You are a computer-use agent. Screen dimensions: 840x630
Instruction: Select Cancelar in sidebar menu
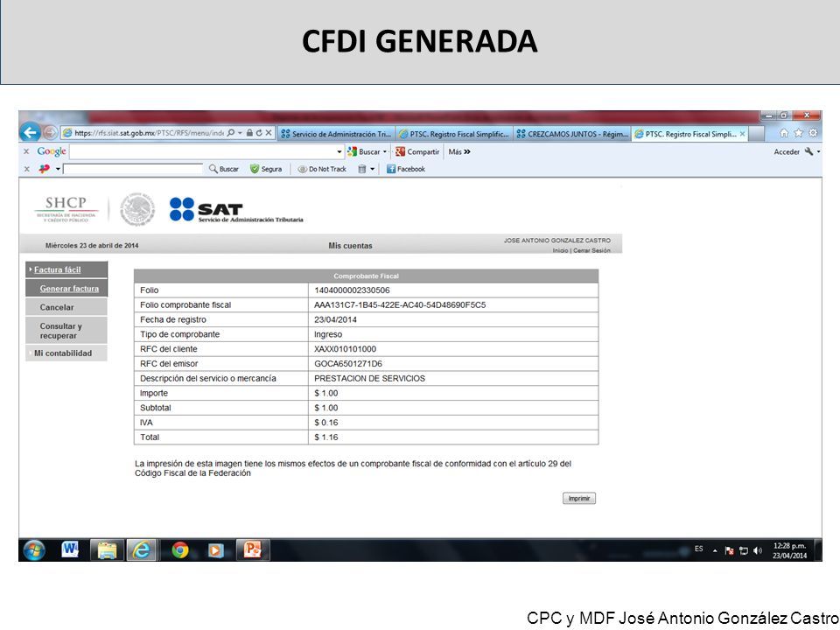pyautogui.click(x=66, y=307)
